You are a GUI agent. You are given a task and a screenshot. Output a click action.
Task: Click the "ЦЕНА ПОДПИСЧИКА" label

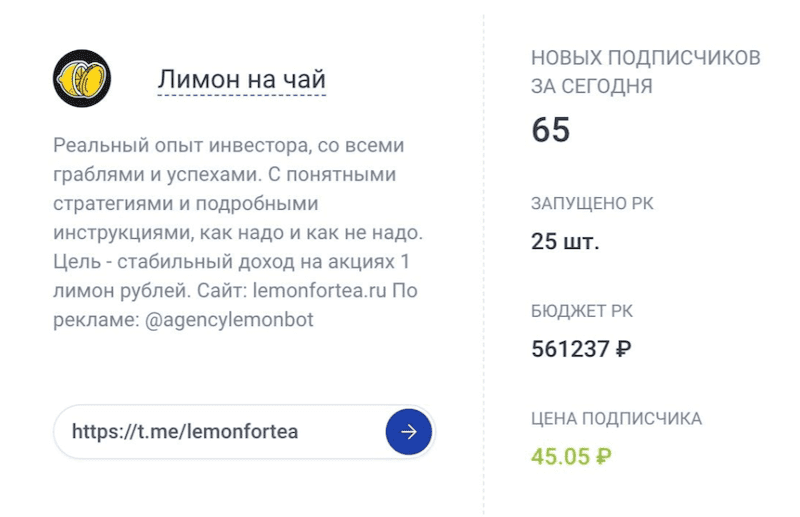616,418
